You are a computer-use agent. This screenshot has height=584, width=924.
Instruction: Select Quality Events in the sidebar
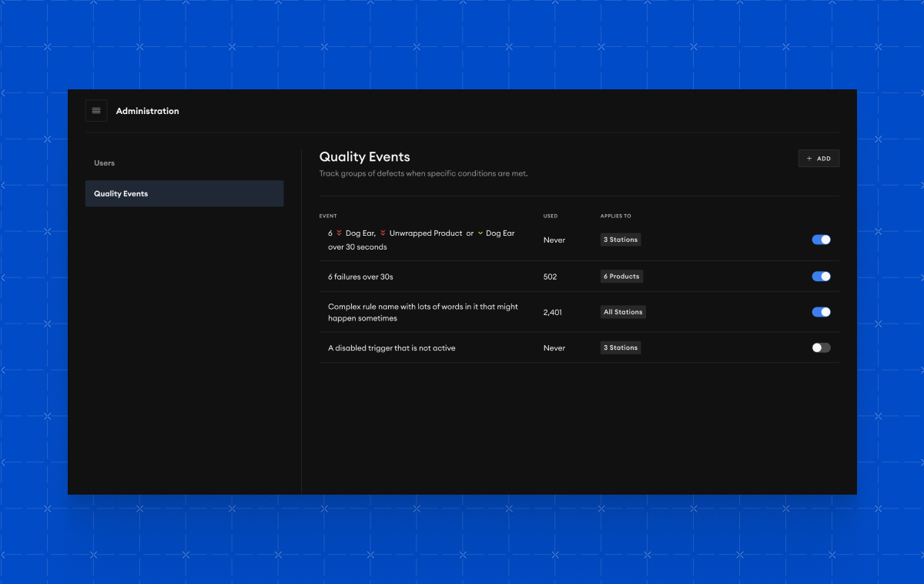tap(121, 193)
